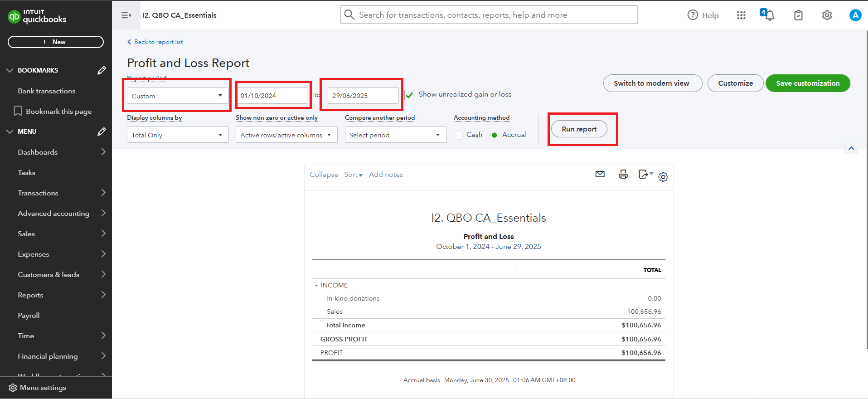The width and height of the screenshot is (868, 399).
Task: Open Bank transactions bookmark
Action: 47,91
